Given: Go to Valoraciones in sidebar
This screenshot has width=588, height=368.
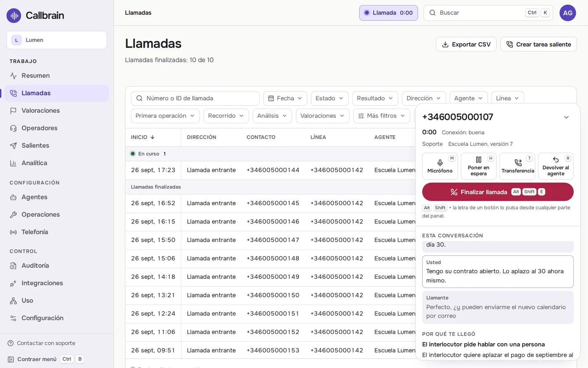Looking at the screenshot, I should point(57,111).
